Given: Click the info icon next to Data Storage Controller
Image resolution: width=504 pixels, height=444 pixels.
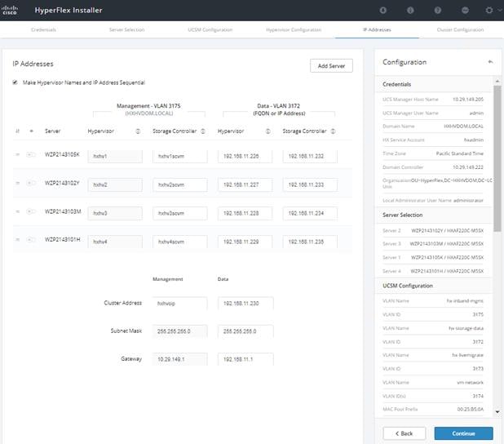Looking at the screenshot, I should (x=333, y=131).
